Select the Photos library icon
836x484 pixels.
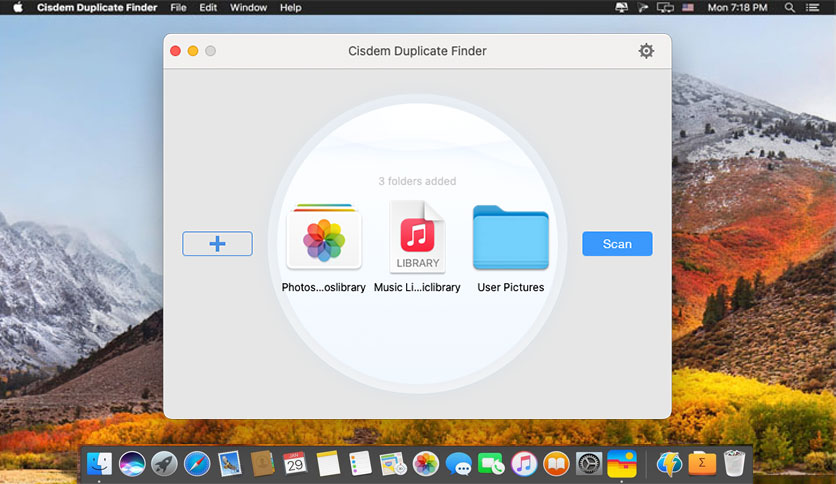click(324, 236)
